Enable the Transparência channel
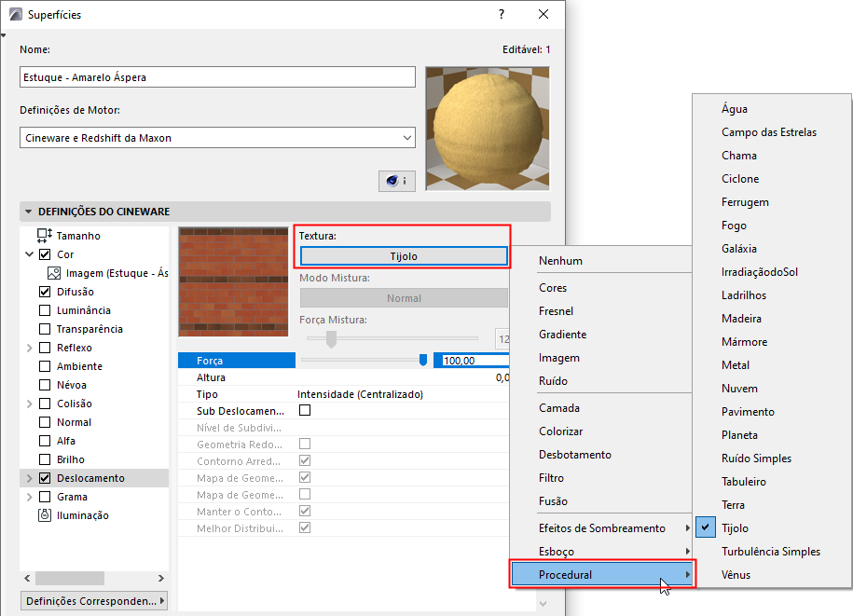The width and height of the screenshot is (853, 616). click(45, 329)
